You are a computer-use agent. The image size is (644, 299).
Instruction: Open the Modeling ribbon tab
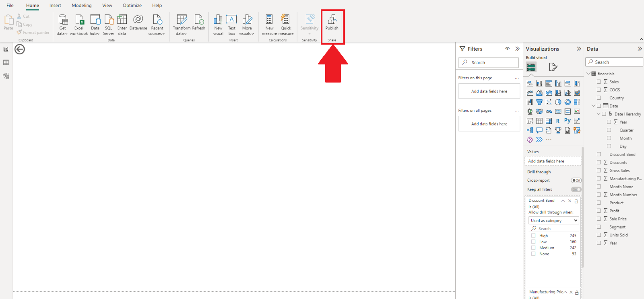pos(81,6)
